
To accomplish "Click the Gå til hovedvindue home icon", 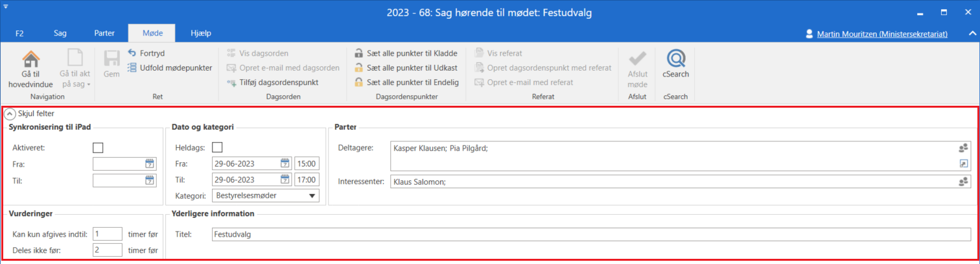I will [31, 60].
